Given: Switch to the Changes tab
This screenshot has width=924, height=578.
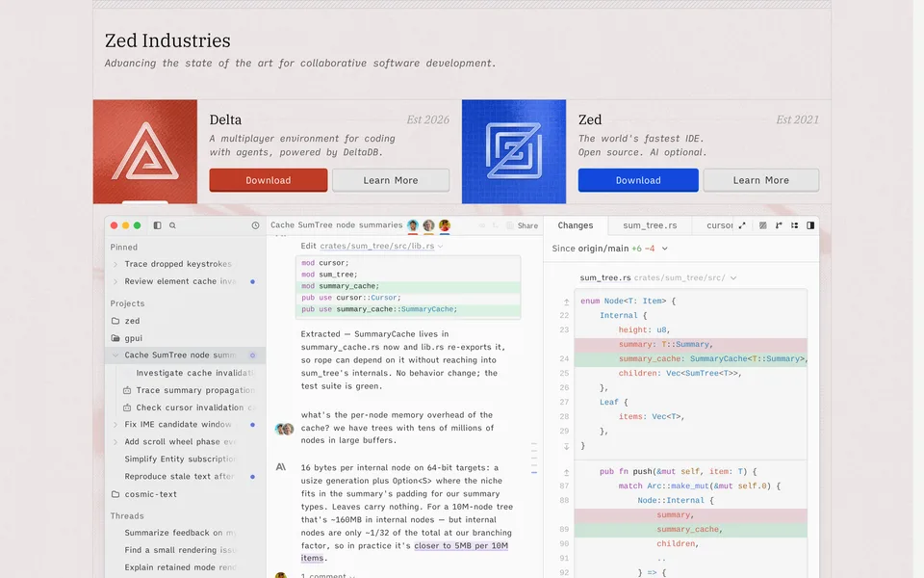Looking at the screenshot, I should point(576,225).
